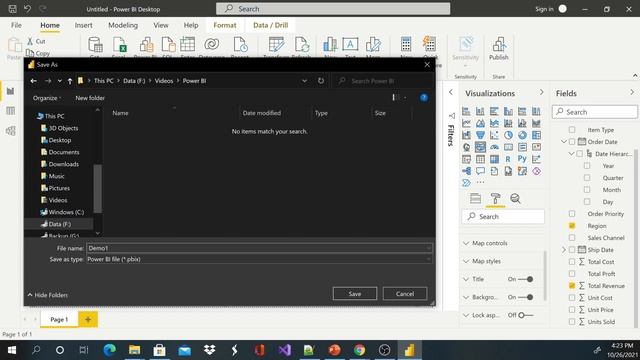This screenshot has height=360, width=640.
Task: Open the View ribbon tab
Action: click(161, 25)
